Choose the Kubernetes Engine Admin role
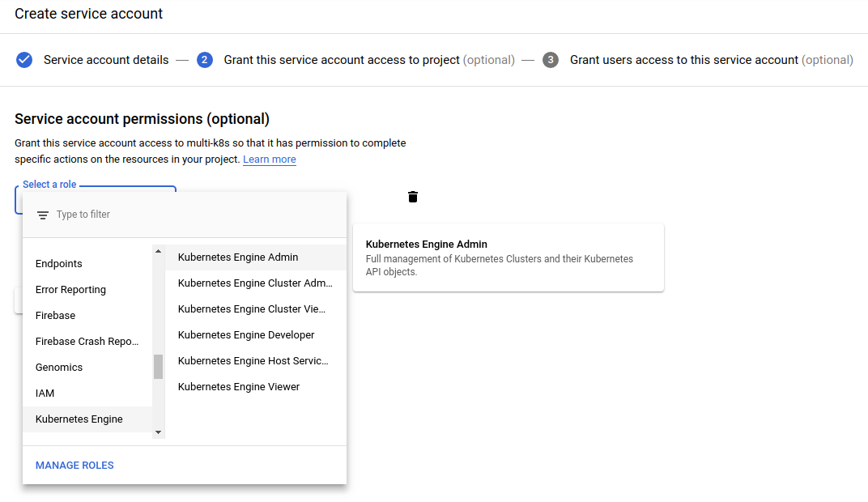This screenshot has width=868, height=502. 256,257
